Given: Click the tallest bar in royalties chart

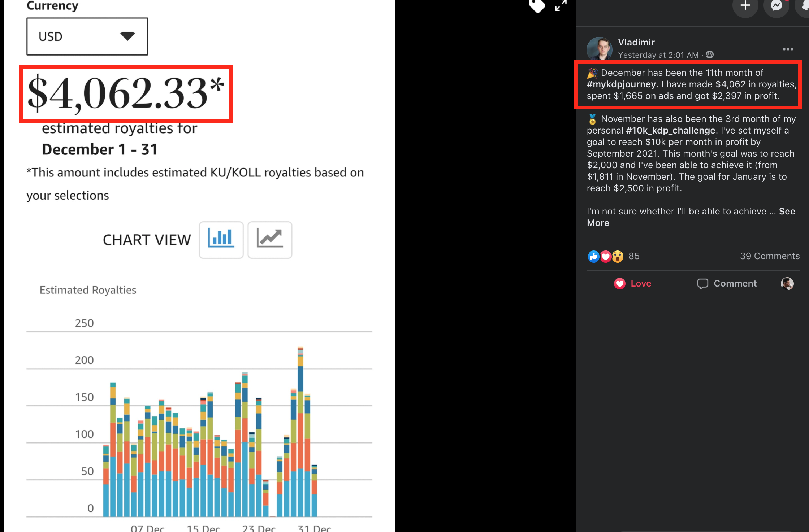Looking at the screenshot, I should [300, 432].
